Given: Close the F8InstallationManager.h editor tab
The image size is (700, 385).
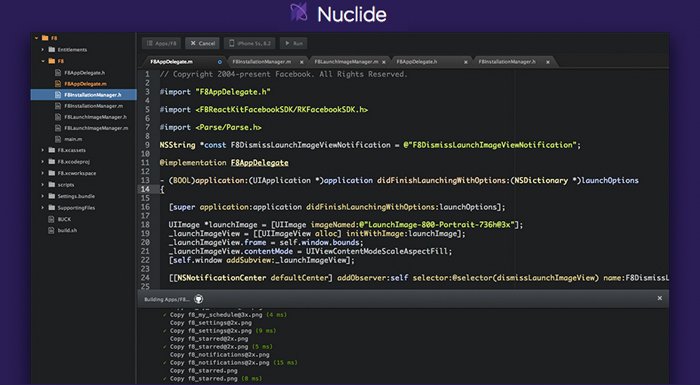Looking at the screenshot, I should [x=548, y=62].
